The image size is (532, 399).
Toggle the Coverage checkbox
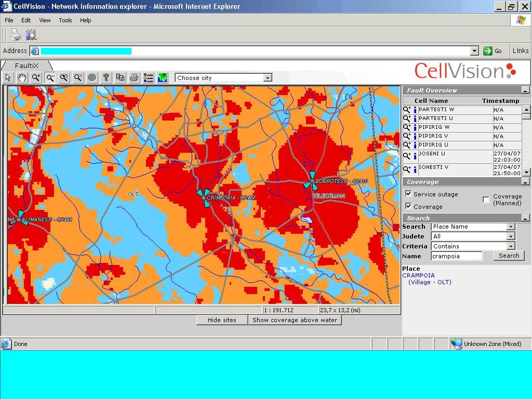408,206
